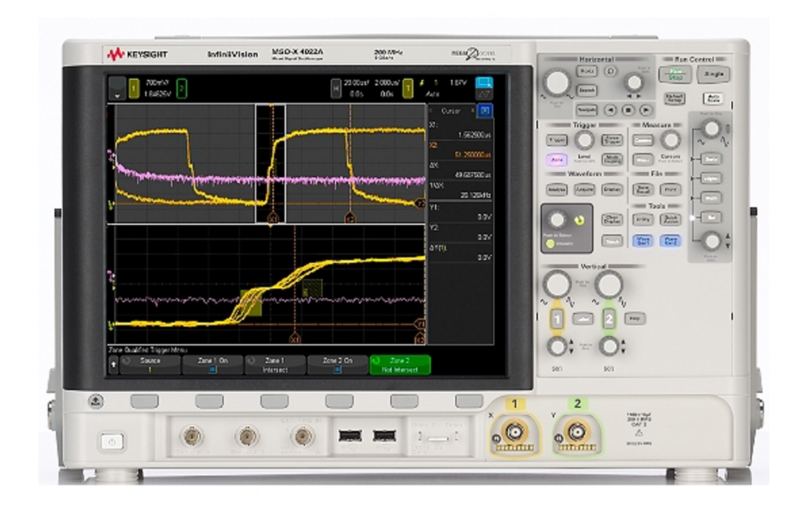Push the Math key
The image size is (812, 525).
[x=711, y=198]
